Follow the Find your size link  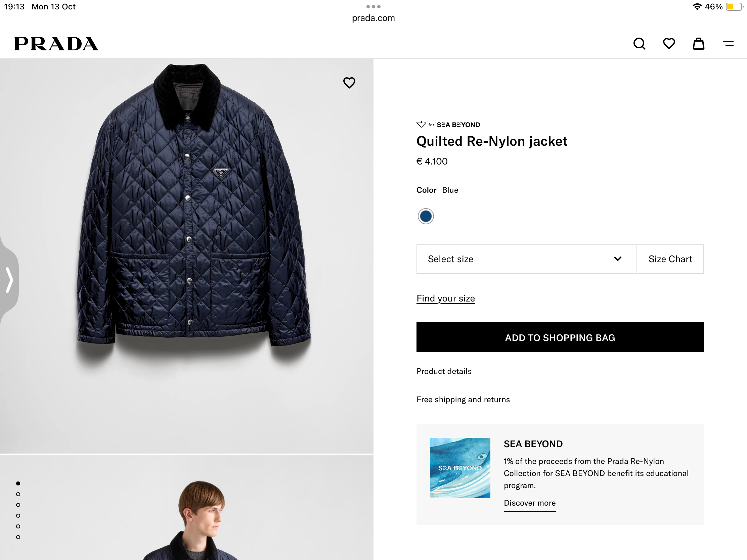point(445,298)
